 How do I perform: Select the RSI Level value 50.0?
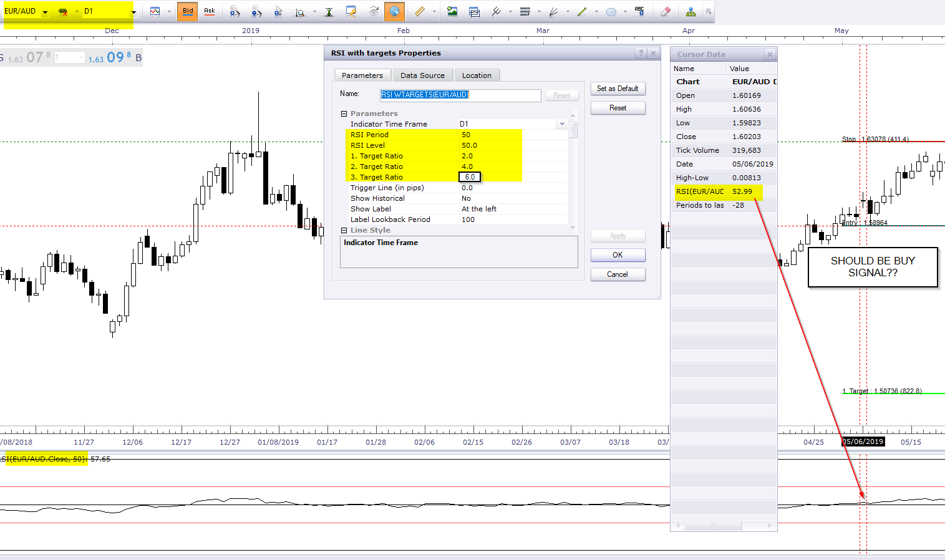pyautogui.click(x=469, y=145)
